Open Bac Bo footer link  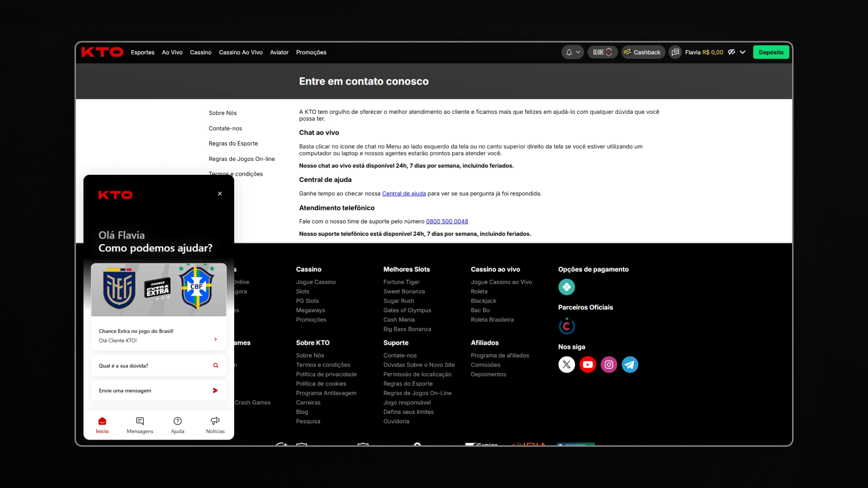[480, 310]
